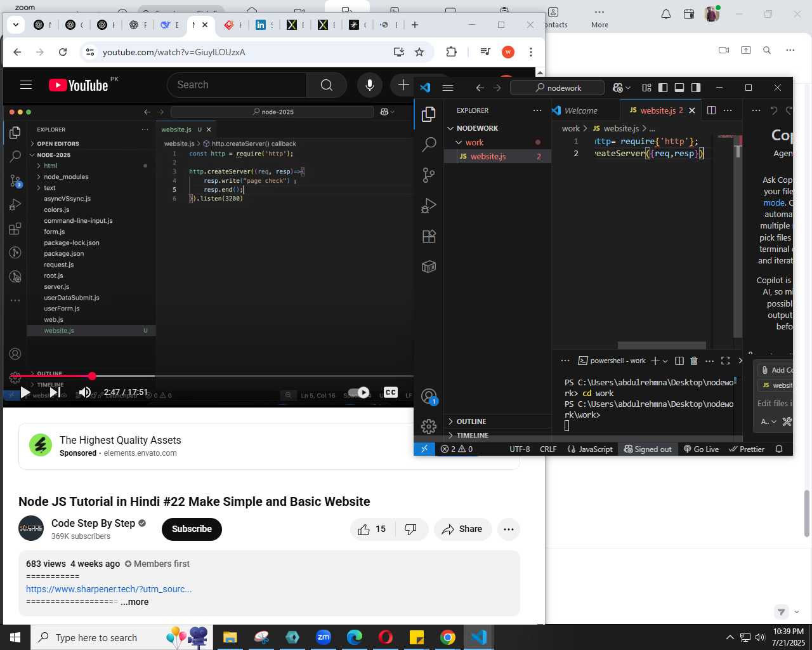Click the YouTube search magnifier button
The height and width of the screenshot is (650, 812).
(x=327, y=85)
